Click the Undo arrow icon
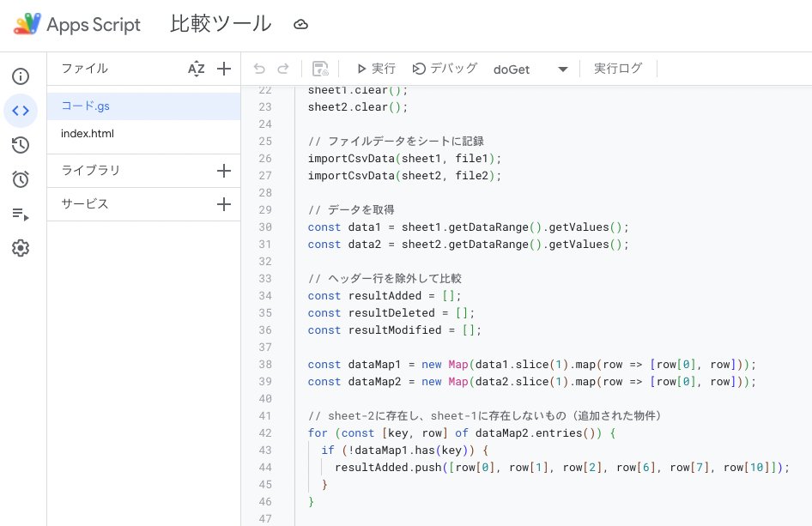 (259, 69)
